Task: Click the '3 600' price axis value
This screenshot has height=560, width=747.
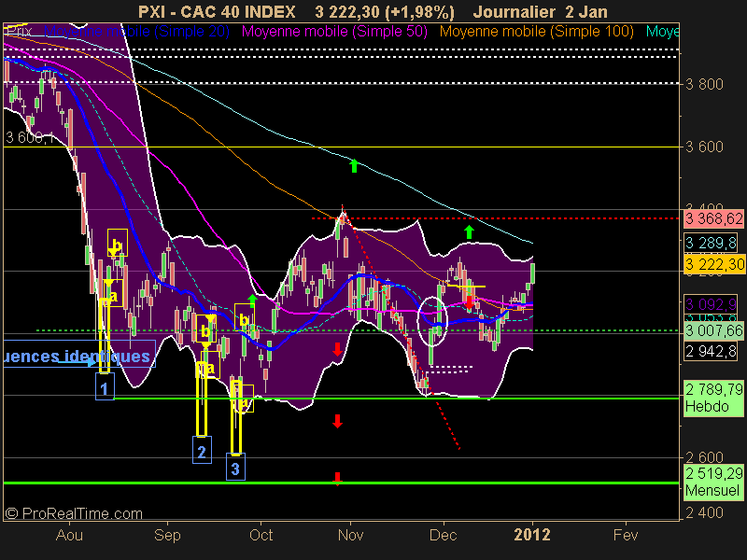Action: pyautogui.click(x=704, y=147)
